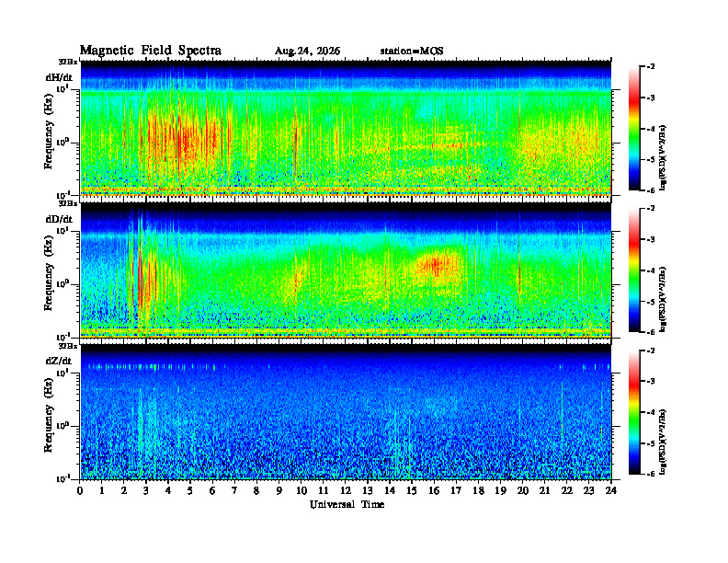Click the dH/dt panel color scale bar
Screen dimensions: 728x563
point(634,129)
